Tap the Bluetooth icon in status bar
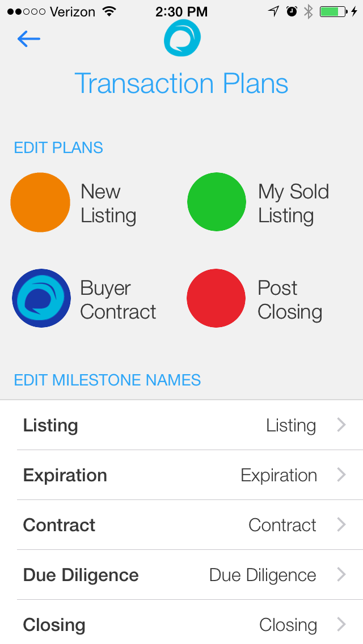 coord(309,11)
